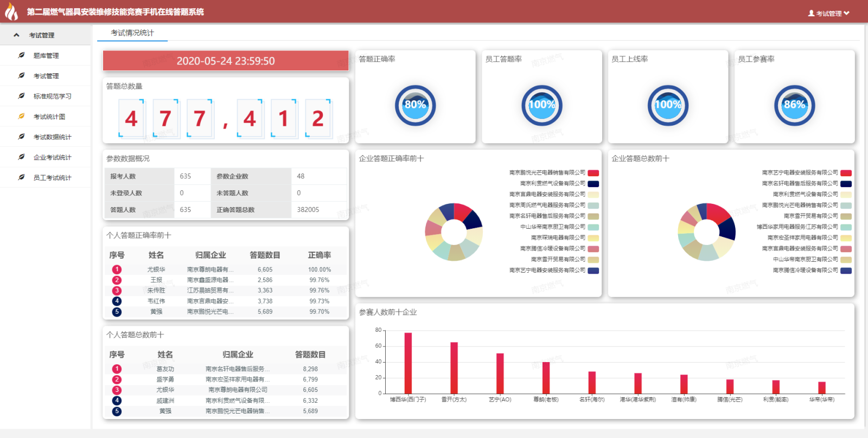Click the leaf icon beside 考试数据统计
This screenshot has height=438, width=868.
21,137
